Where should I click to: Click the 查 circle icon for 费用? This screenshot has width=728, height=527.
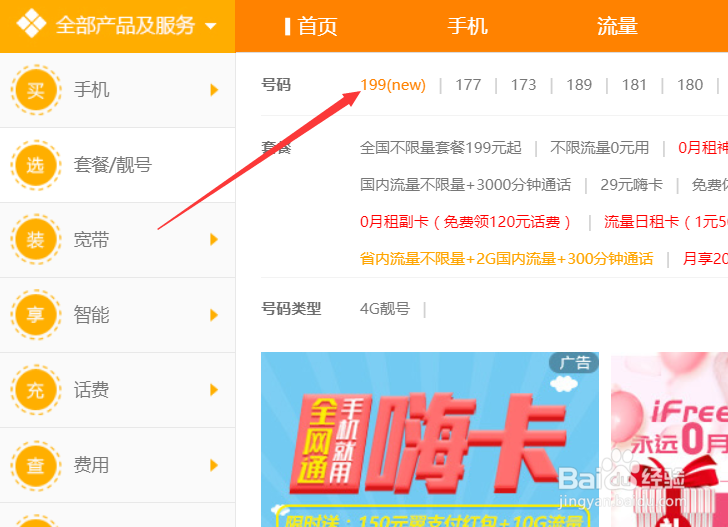[x=36, y=465]
